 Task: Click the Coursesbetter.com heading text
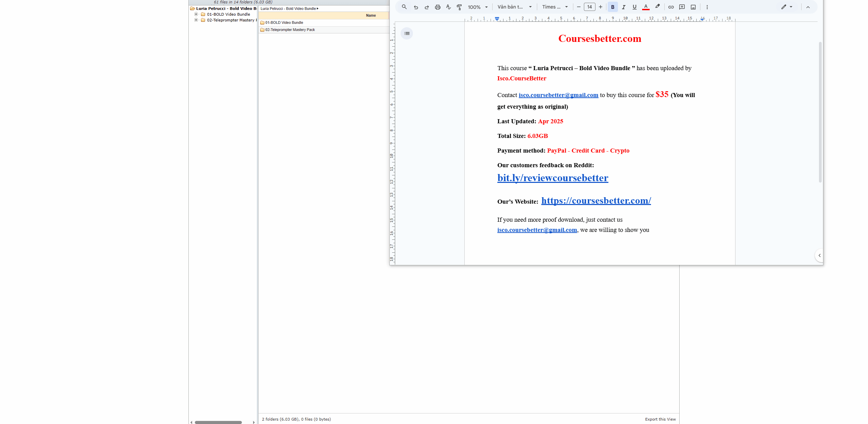coord(600,38)
